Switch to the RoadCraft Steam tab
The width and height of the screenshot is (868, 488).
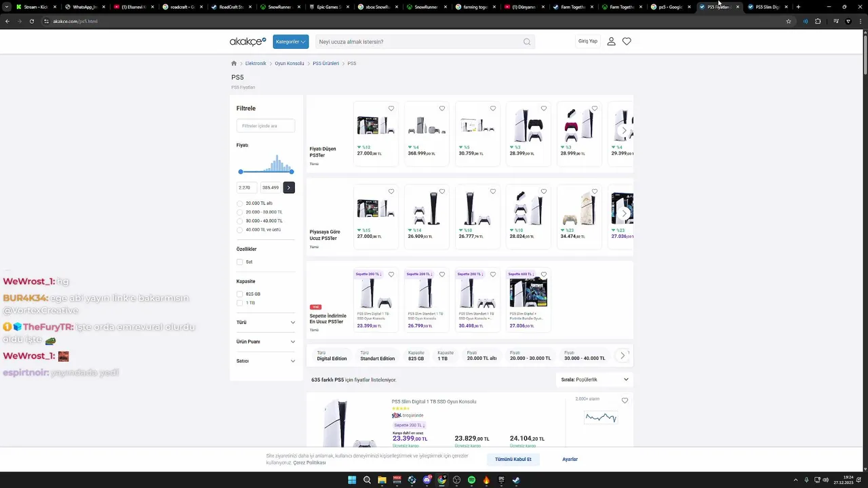(x=231, y=7)
